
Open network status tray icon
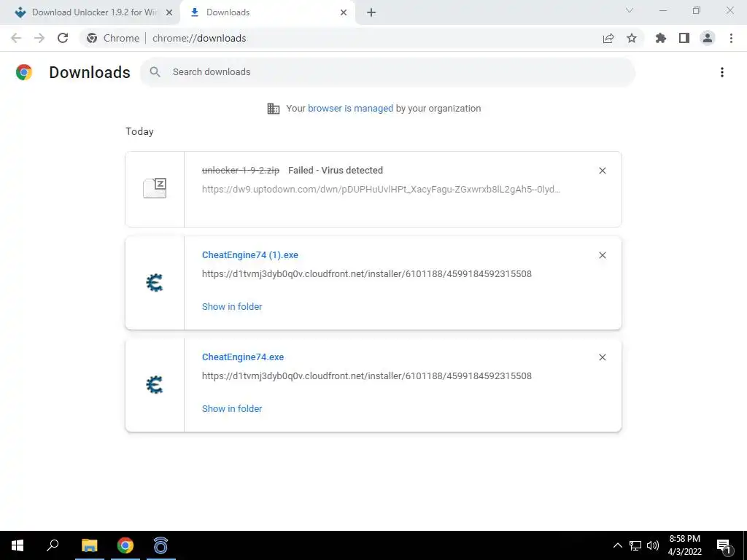pyautogui.click(x=635, y=545)
